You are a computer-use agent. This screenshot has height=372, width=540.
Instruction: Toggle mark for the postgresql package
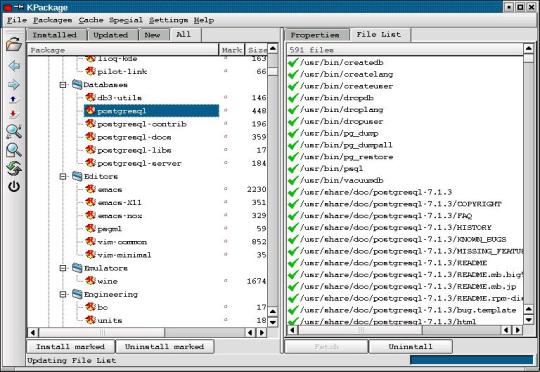click(226, 111)
